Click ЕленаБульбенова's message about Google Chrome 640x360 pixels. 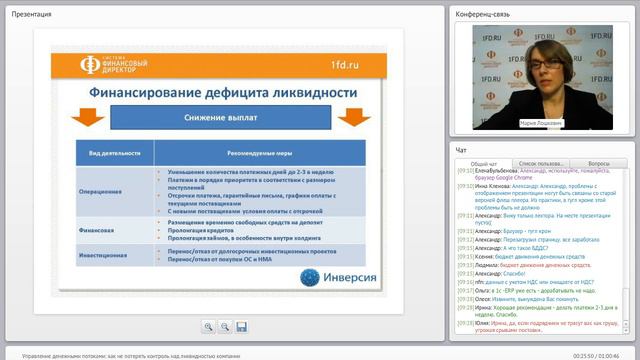coord(534,174)
